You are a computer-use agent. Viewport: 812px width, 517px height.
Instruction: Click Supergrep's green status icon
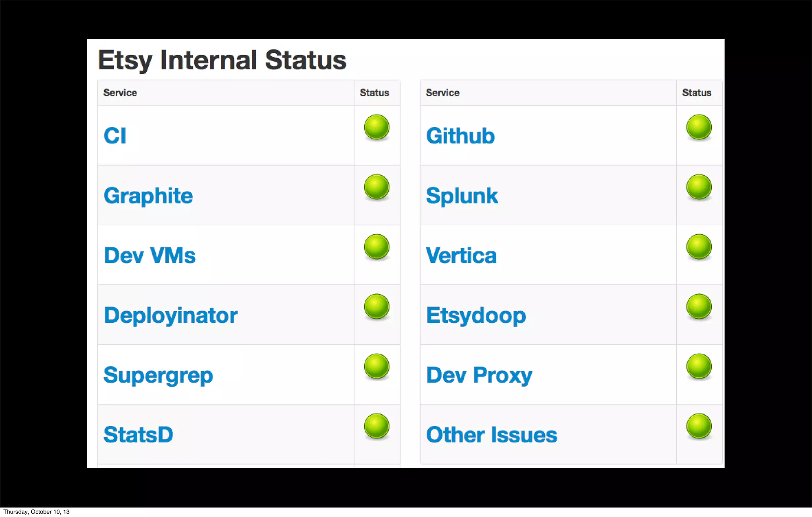[376, 366]
